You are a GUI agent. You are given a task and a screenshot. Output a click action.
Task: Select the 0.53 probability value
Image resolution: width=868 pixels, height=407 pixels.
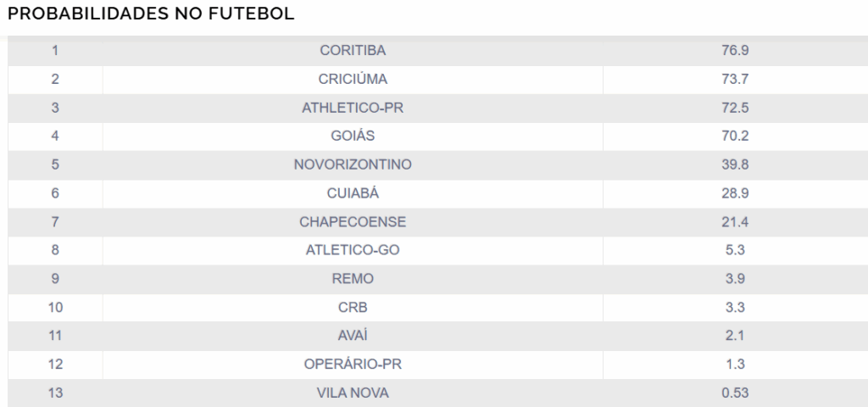(x=735, y=393)
